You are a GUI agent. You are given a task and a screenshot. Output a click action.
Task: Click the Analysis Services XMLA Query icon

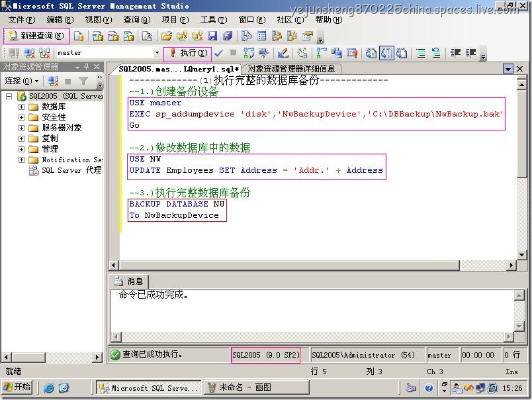click(128, 36)
